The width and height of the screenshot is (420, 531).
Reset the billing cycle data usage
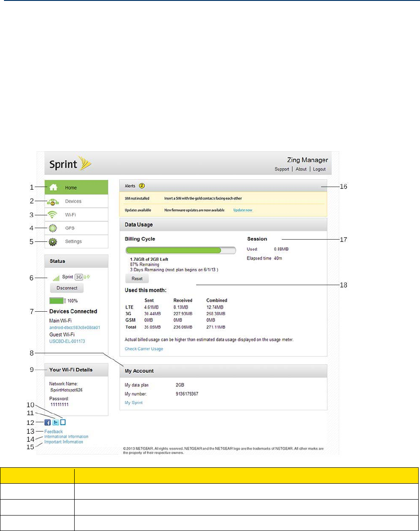[x=137, y=279]
